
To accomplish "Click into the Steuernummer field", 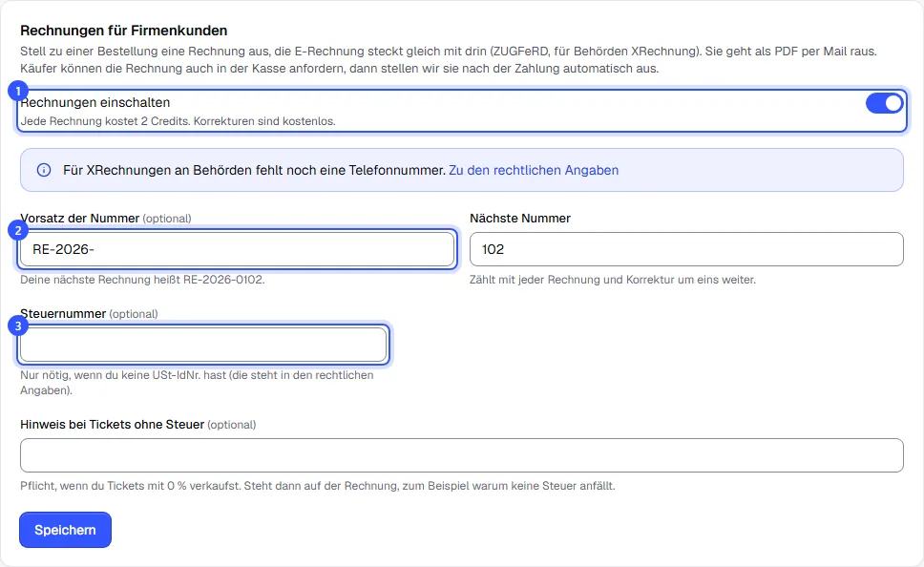I will [203, 345].
